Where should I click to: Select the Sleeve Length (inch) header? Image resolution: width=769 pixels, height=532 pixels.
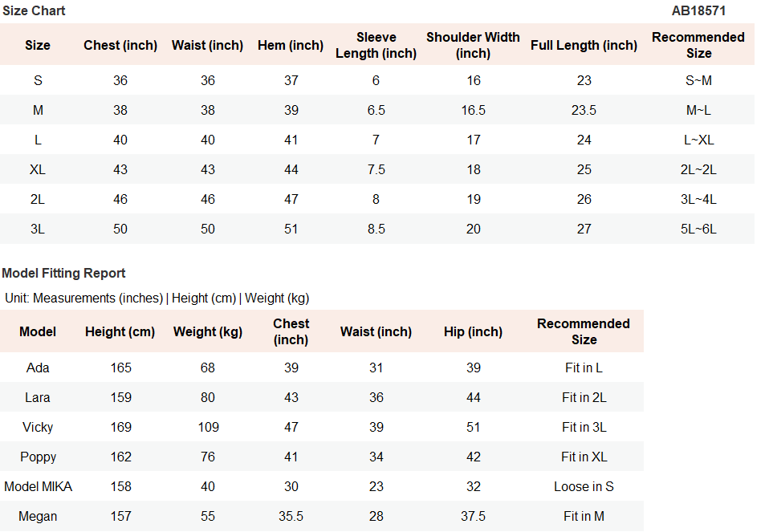376,45
